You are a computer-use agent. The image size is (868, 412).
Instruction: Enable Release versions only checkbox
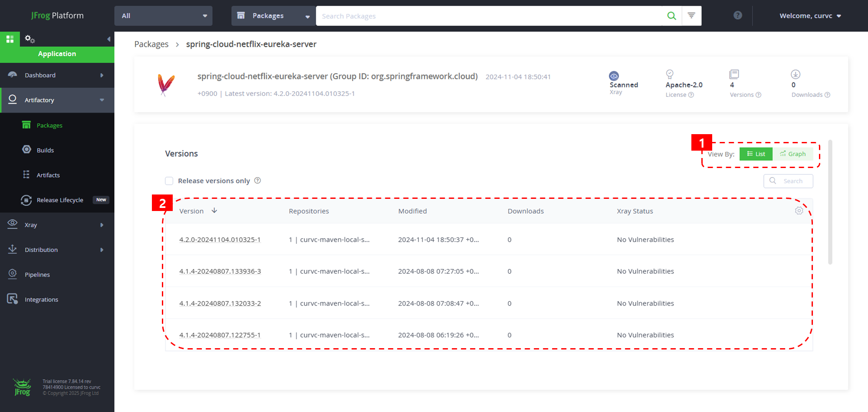[x=169, y=181]
